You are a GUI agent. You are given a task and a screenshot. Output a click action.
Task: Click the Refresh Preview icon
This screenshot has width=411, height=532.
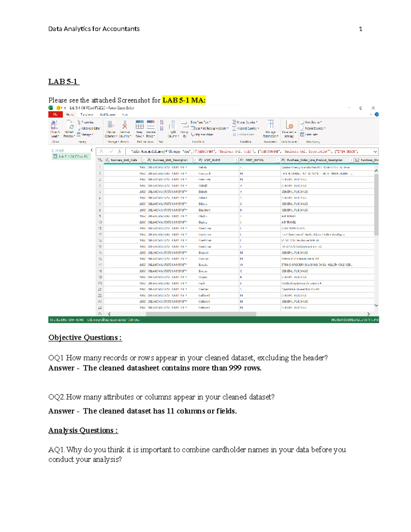click(70, 129)
